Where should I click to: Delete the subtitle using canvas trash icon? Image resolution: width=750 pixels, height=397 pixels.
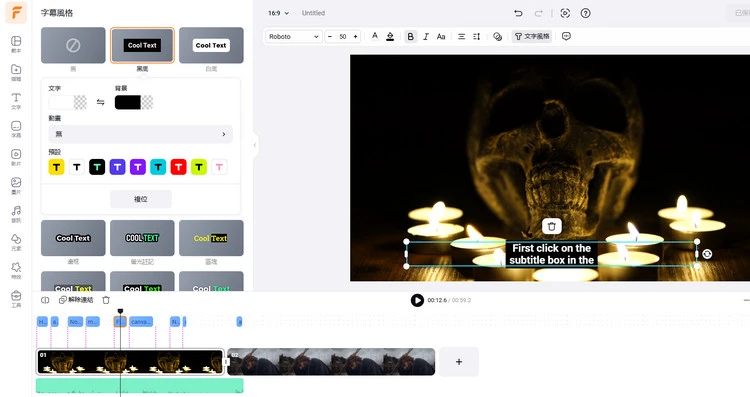click(x=551, y=226)
